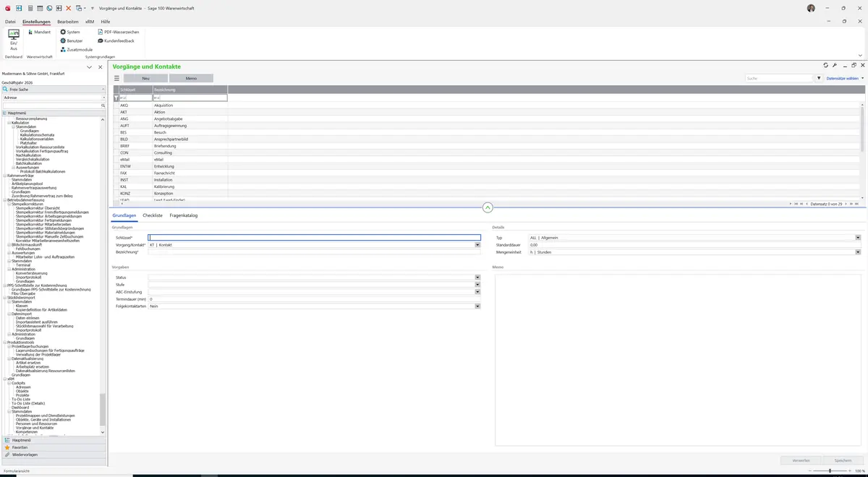The width and height of the screenshot is (868, 477).
Task: Open the Status dropdown
Action: tap(477, 278)
